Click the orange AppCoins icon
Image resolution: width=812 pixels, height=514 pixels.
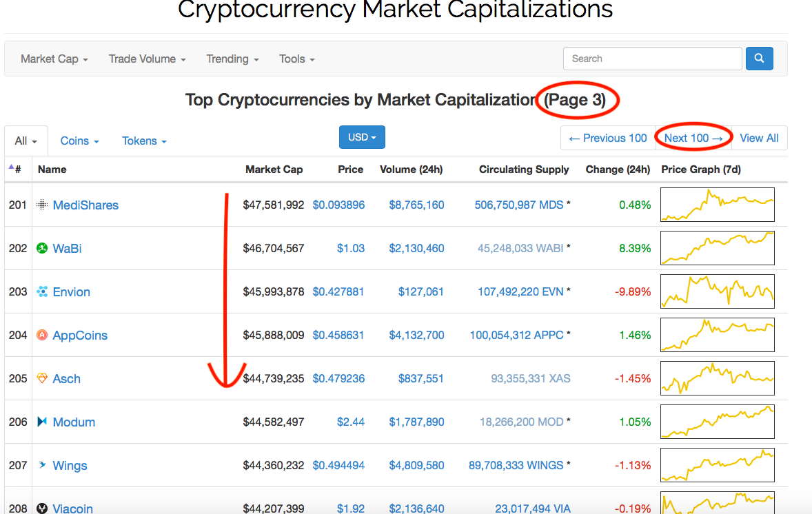point(42,335)
